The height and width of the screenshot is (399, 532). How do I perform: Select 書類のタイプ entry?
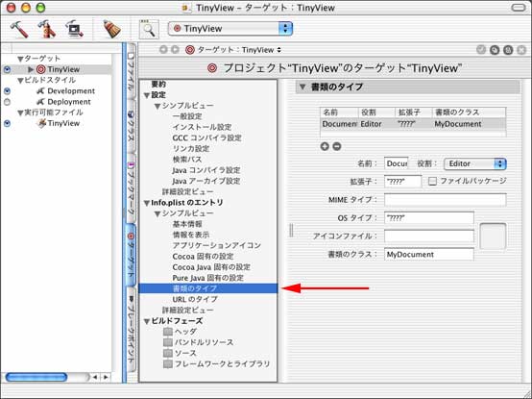pyautogui.click(x=208, y=288)
